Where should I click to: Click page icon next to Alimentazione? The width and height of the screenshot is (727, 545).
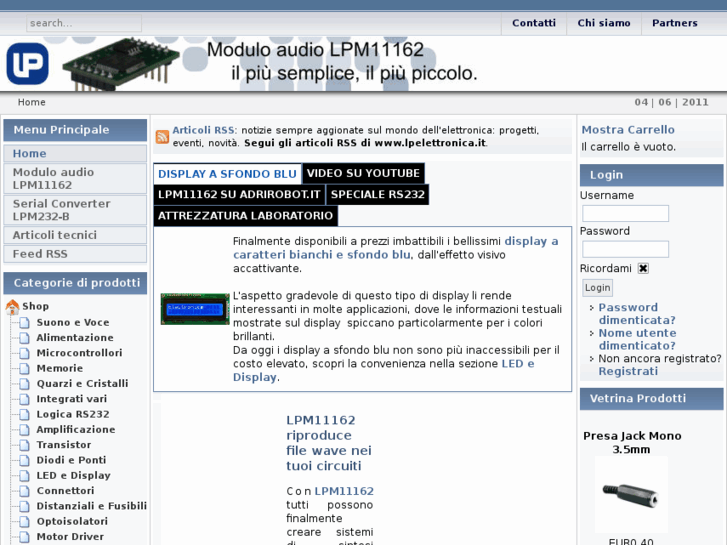(x=25, y=338)
